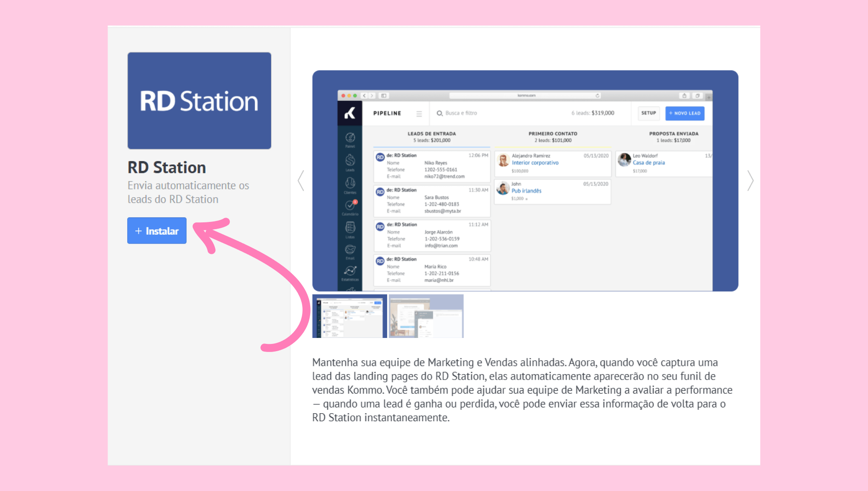Click the RD Station logo tile

click(x=199, y=101)
